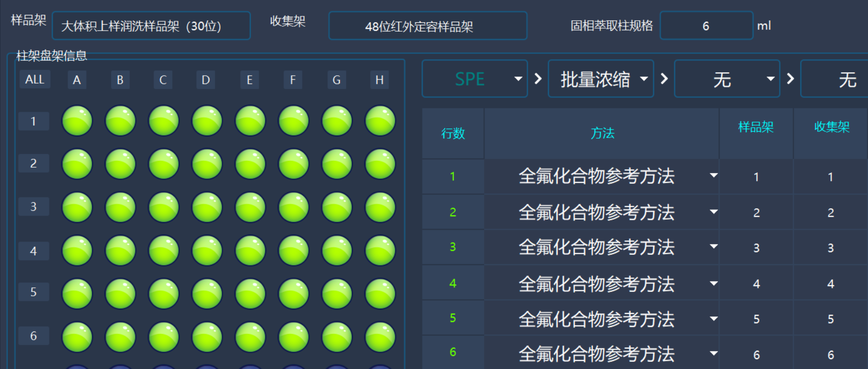Click sample rack cell in row 4
Viewport: 868px width, 369px height.
click(x=756, y=284)
